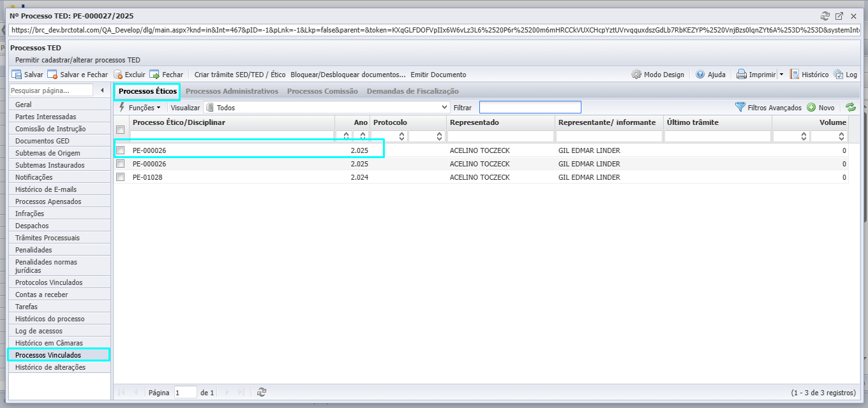The width and height of the screenshot is (868, 408).
Task: Select Infrações in the sidebar
Action: [59, 214]
